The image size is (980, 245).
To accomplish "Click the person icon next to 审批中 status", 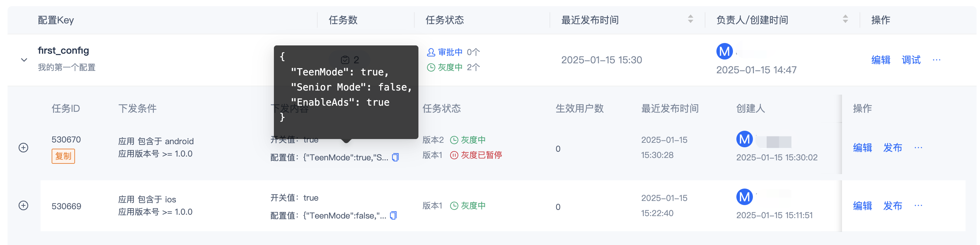I will pos(431,53).
